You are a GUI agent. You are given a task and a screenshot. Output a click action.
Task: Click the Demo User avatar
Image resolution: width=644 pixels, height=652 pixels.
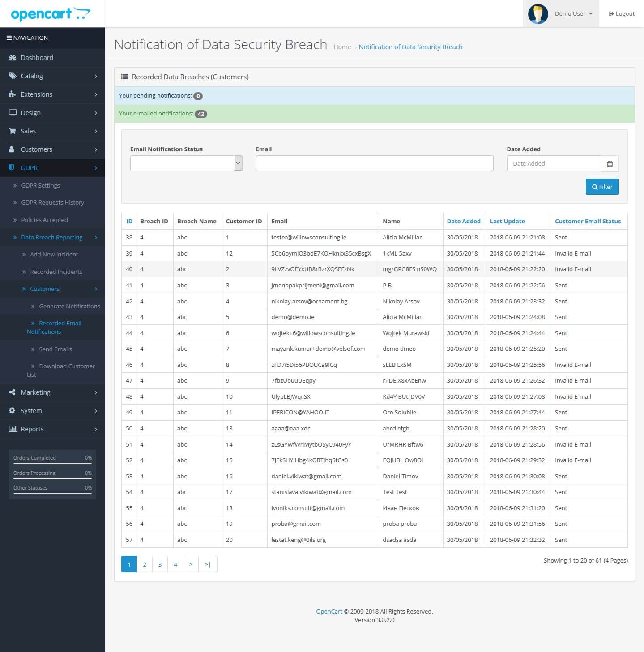(538, 14)
